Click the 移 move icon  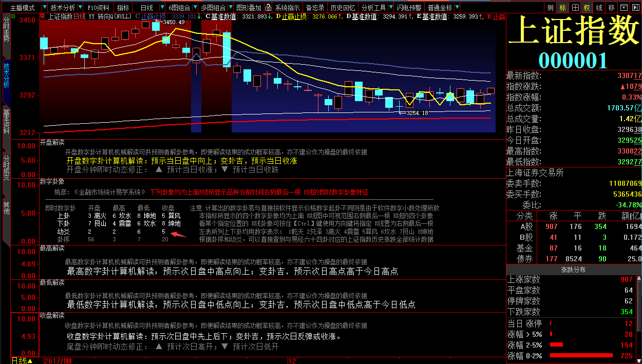pyautogui.click(x=611, y=8)
